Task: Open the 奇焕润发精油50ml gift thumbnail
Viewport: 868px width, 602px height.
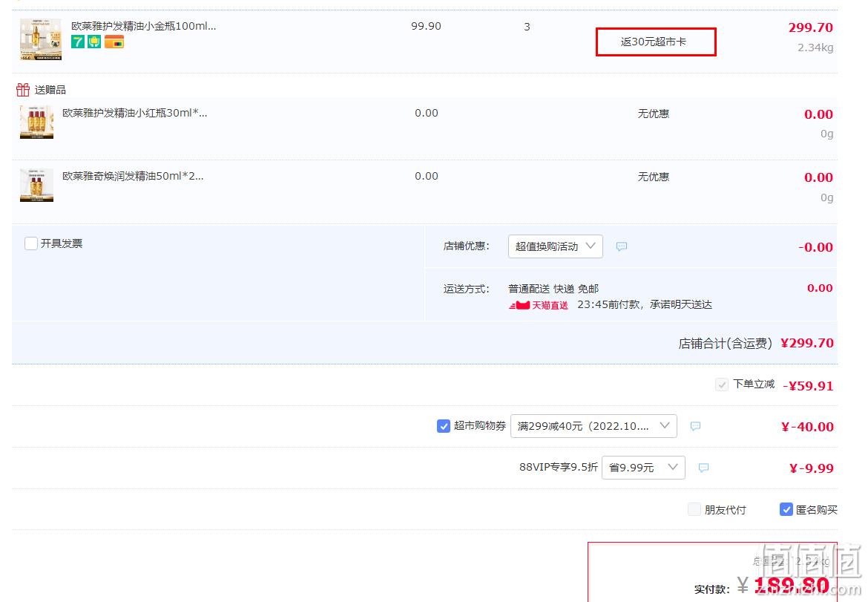Action: click(36, 185)
